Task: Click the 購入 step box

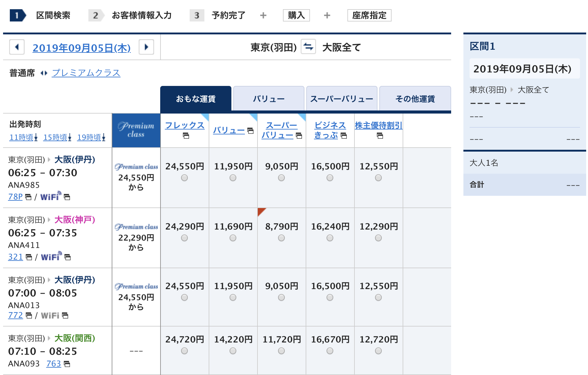Action: 296,15
